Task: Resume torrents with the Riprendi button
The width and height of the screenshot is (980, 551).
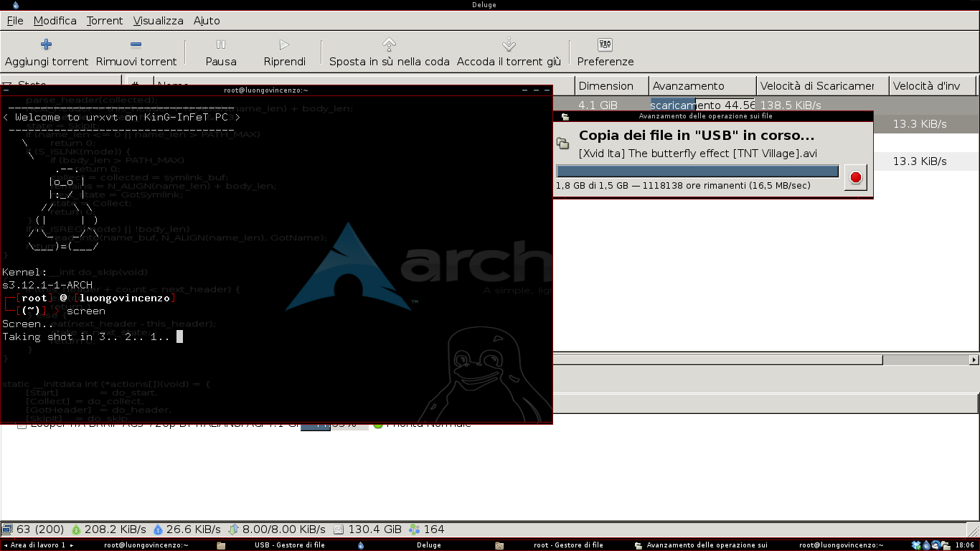Action: [x=284, y=52]
